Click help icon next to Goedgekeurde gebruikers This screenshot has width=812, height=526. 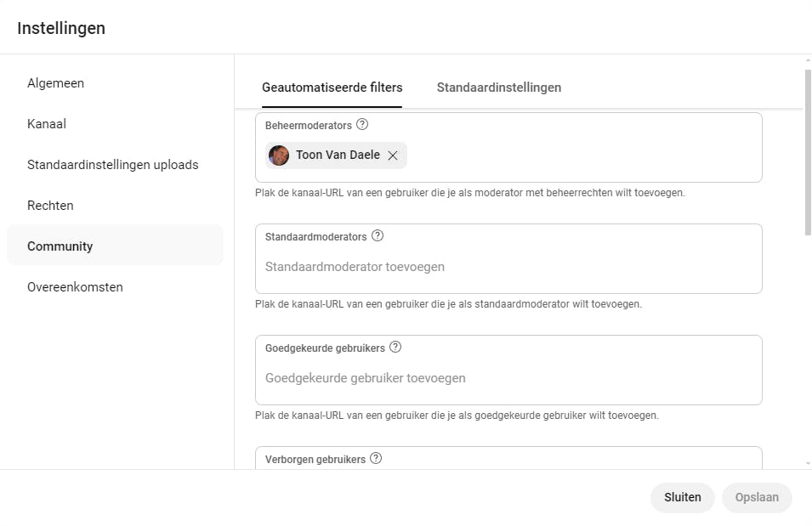395,348
